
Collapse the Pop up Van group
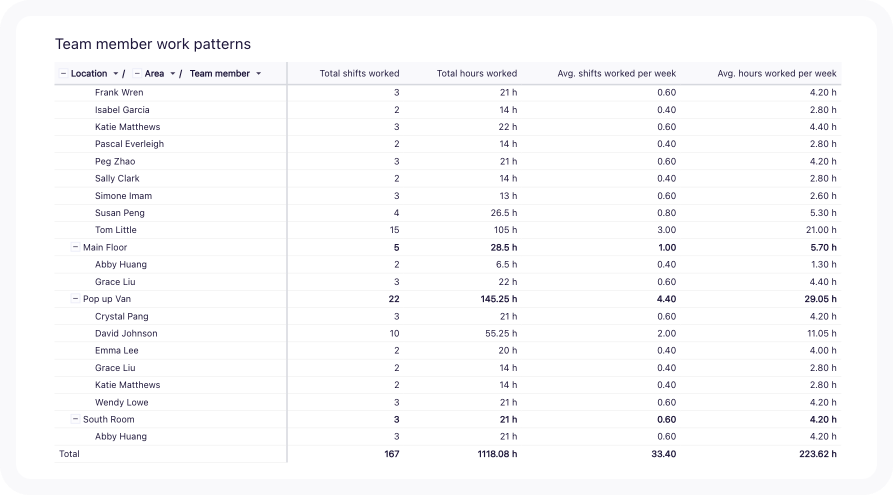point(75,298)
